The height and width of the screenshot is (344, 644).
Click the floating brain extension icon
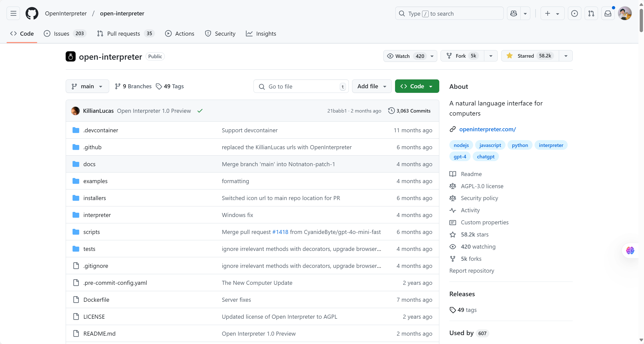[x=630, y=250]
